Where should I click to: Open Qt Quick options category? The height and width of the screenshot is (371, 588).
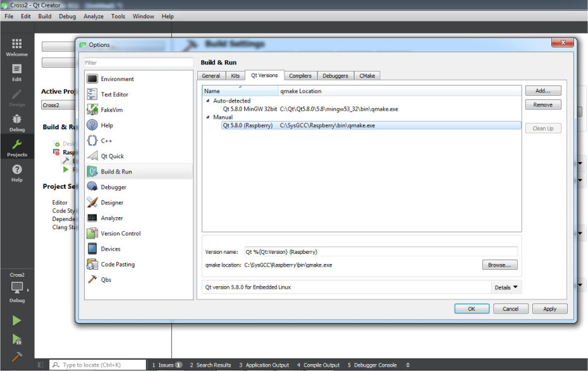point(138,156)
